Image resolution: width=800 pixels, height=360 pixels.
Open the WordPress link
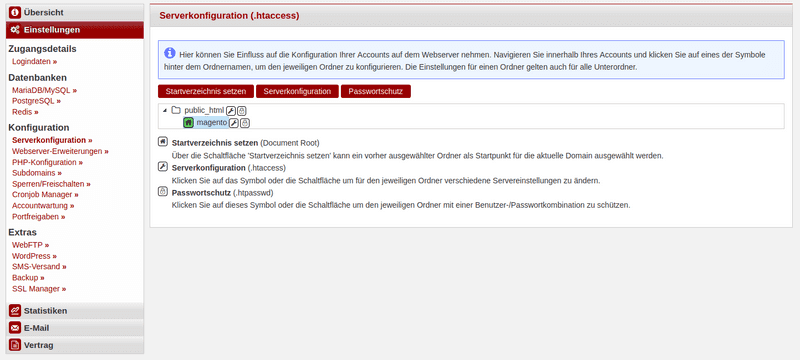pos(34,256)
